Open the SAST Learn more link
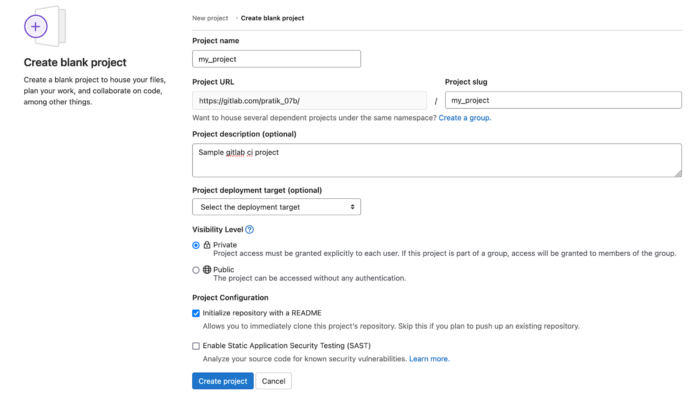Screen dimensions: 700x405 pos(429,359)
